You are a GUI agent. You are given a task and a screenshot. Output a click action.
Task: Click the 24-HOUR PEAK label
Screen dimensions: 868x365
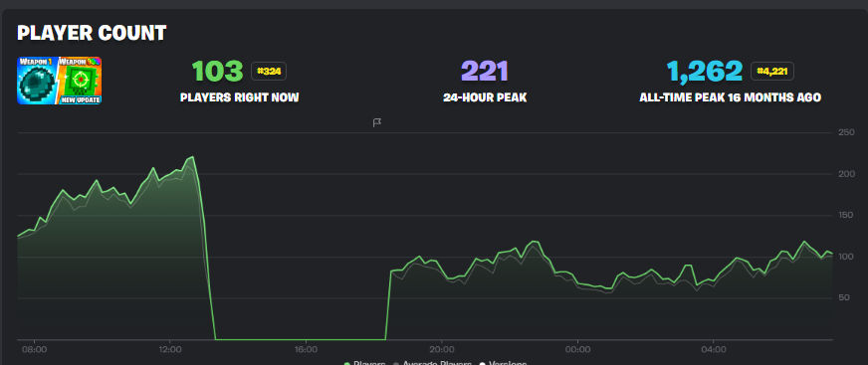485,97
